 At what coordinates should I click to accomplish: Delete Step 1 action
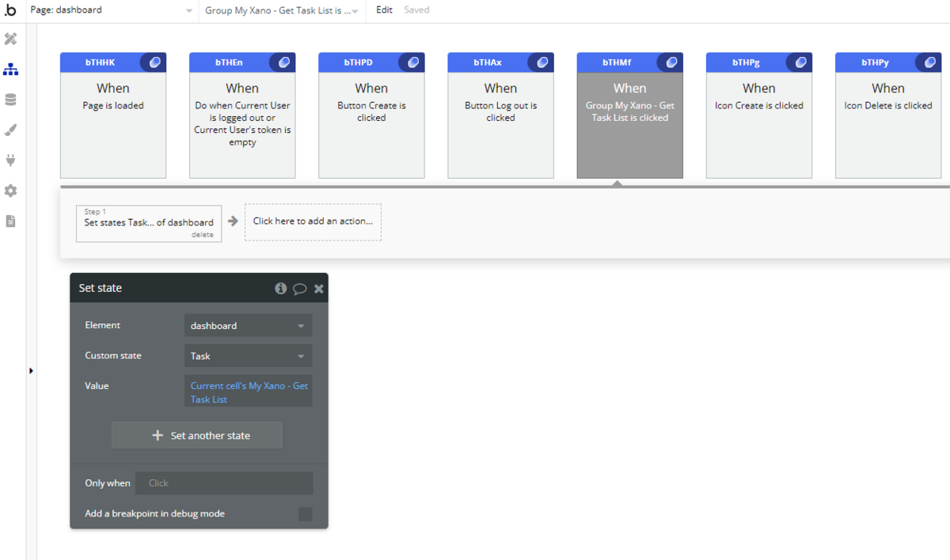203,235
